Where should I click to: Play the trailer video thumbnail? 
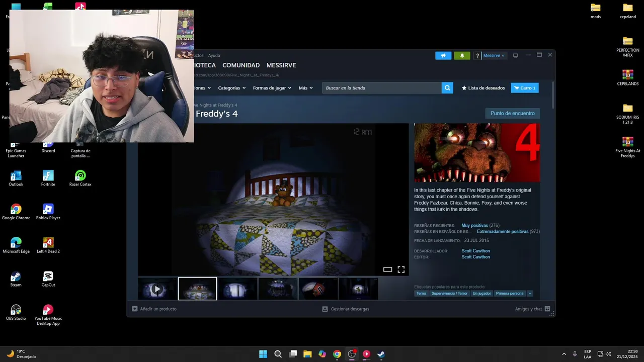coord(157,289)
